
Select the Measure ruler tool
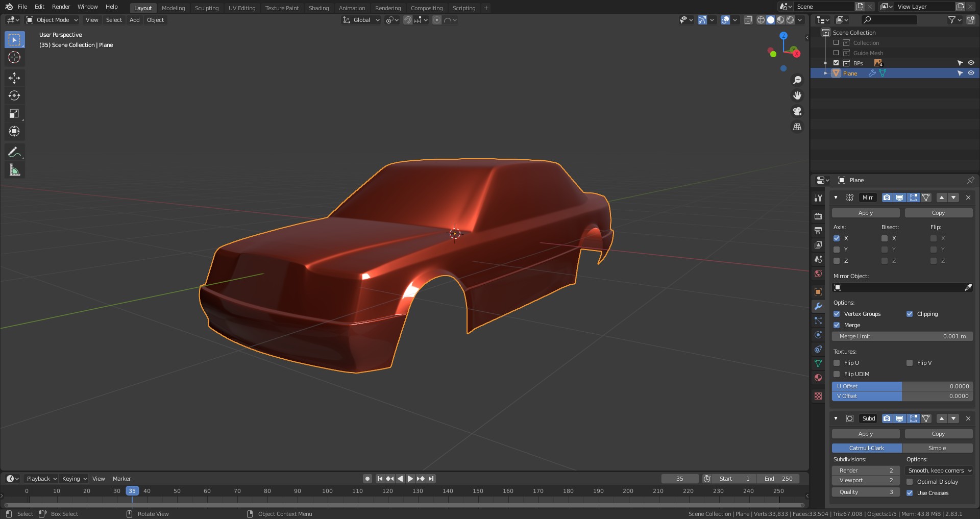[x=14, y=170]
